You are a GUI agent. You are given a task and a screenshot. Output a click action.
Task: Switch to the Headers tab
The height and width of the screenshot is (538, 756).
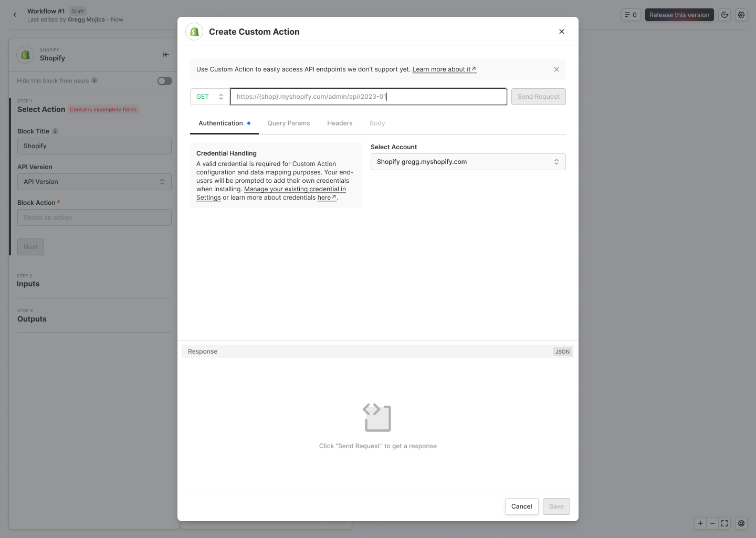[340, 123]
